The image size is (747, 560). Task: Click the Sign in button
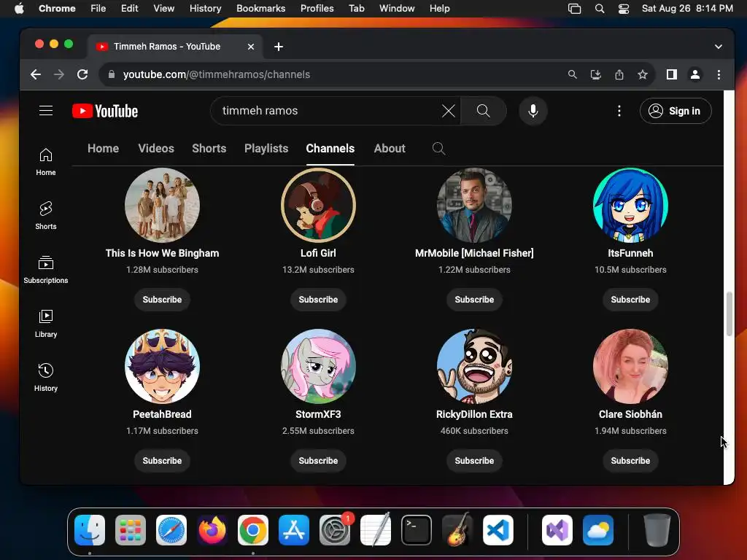(676, 111)
